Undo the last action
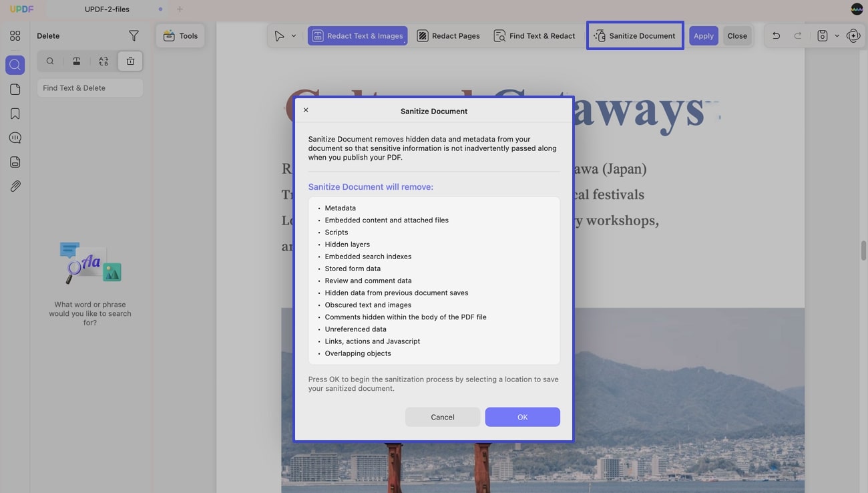This screenshot has height=493, width=868. pos(776,36)
